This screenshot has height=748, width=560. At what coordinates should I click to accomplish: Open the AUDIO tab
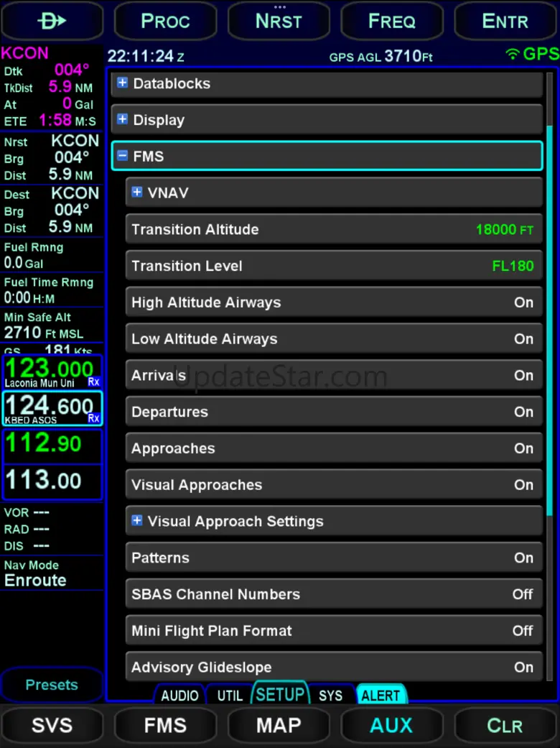[x=179, y=695]
